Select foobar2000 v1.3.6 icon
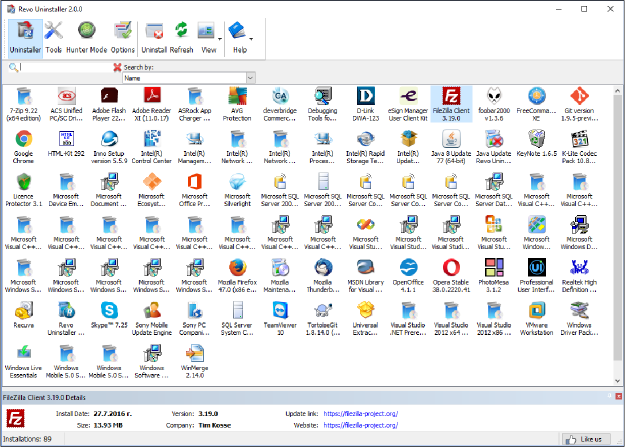Viewport: 625px width, 447px height. click(494, 104)
